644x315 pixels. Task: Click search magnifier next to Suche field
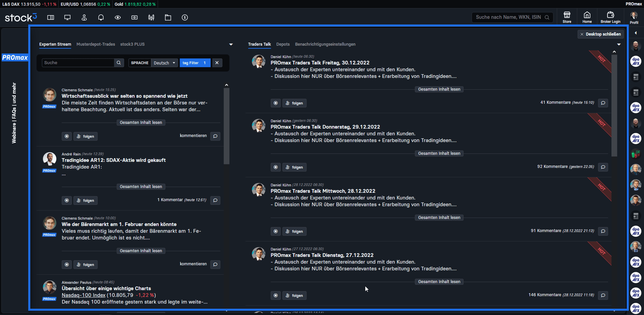(119, 63)
